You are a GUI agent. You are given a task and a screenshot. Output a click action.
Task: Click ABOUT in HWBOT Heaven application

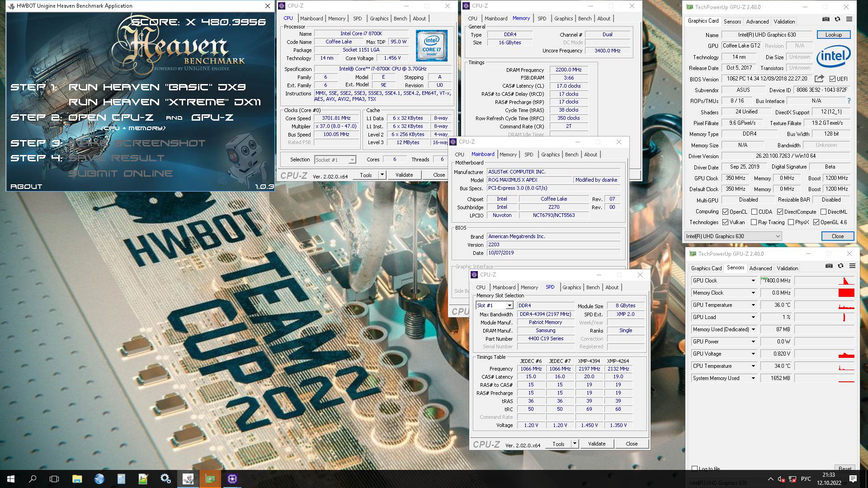26,186
